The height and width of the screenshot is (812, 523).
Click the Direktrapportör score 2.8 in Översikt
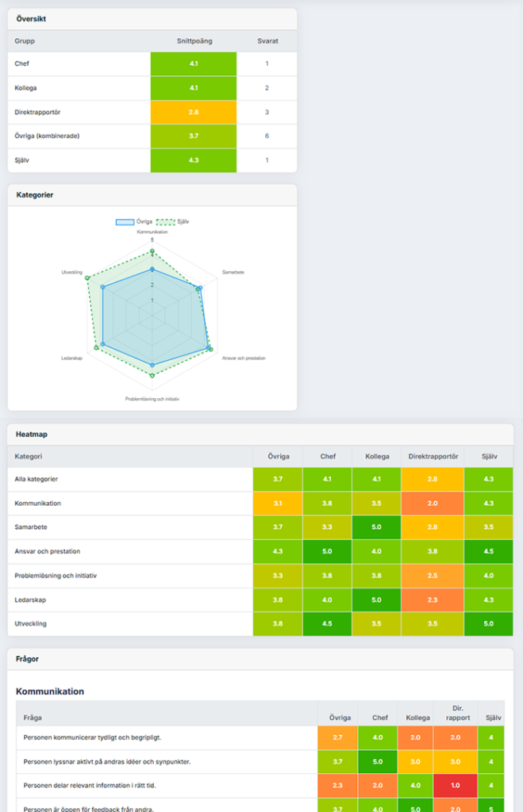(x=193, y=113)
